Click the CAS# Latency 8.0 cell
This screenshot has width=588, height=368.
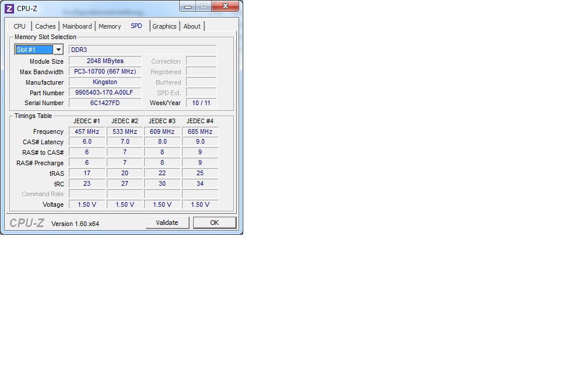[162, 141]
